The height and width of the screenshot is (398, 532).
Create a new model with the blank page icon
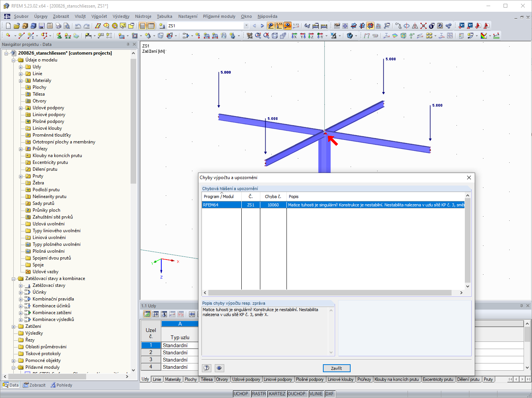coord(8,26)
